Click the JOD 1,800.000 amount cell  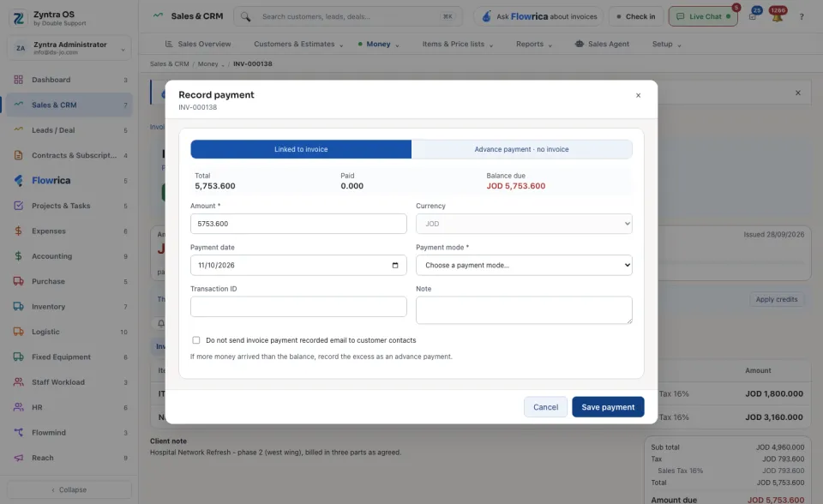tap(774, 393)
